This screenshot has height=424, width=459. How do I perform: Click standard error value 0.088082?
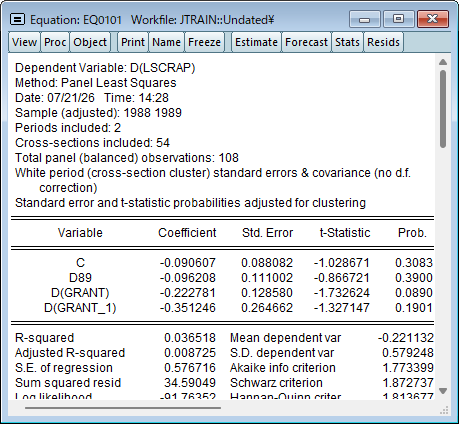tap(267, 263)
